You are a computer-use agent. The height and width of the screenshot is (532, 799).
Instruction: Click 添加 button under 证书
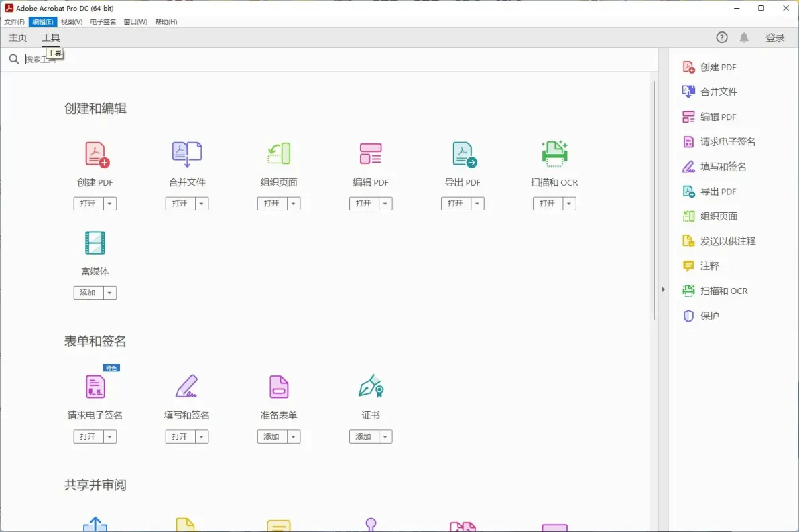pos(364,436)
